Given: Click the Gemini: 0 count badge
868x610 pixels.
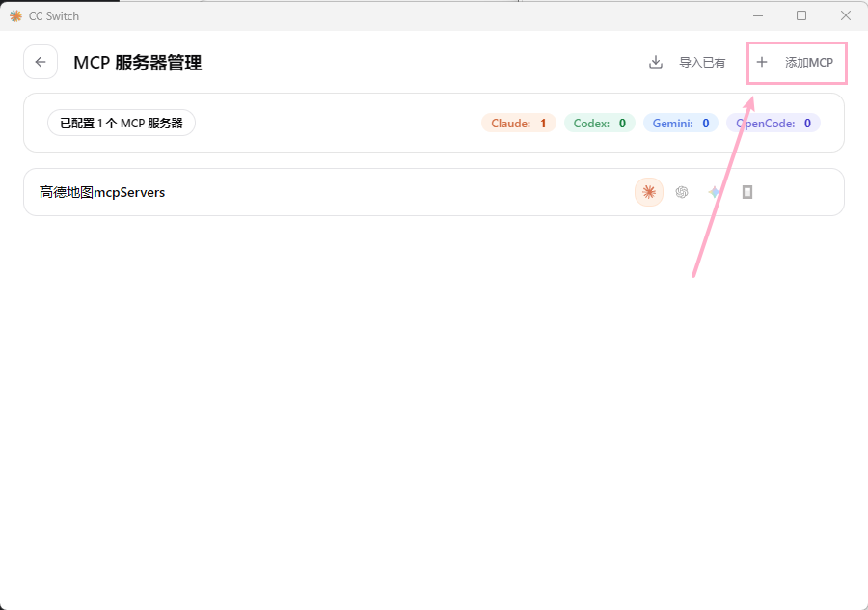Looking at the screenshot, I should click(680, 124).
